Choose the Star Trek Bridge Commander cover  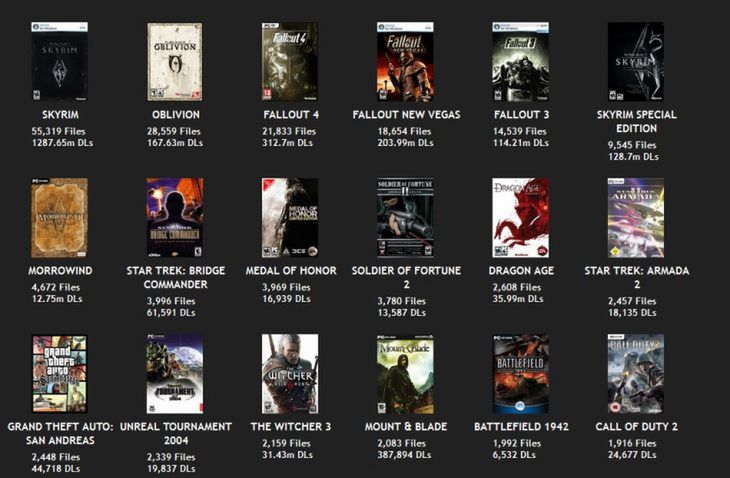175,218
